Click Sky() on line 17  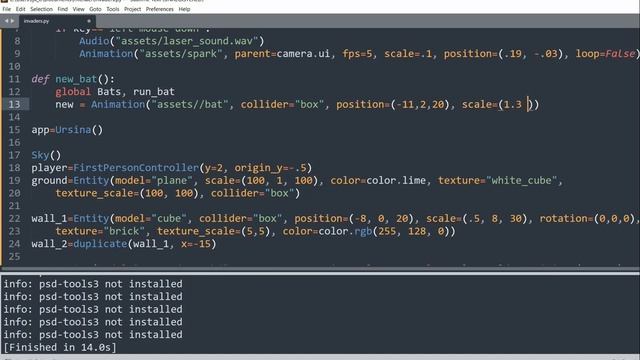(x=46, y=155)
